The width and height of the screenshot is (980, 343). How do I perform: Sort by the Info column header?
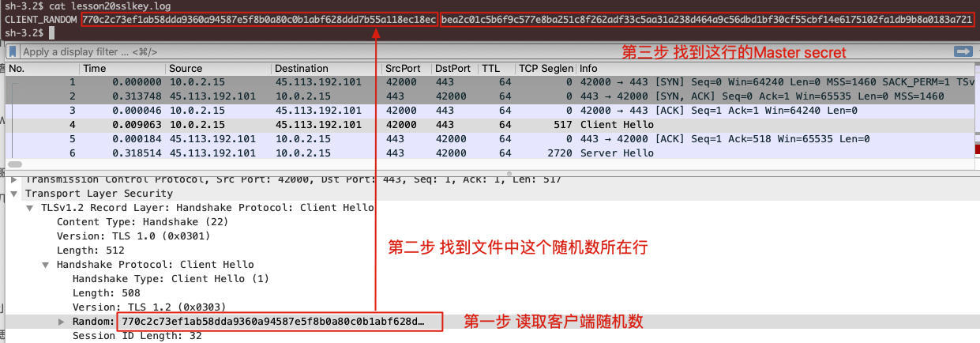588,69
